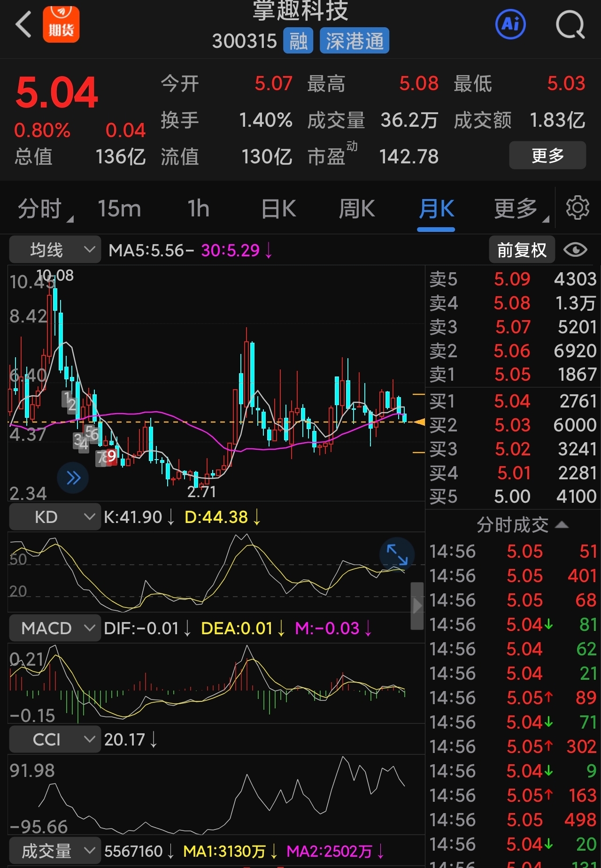Image resolution: width=601 pixels, height=868 pixels.
Task: Tap the gray side panel arrow handle
Action: coord(417,606)
